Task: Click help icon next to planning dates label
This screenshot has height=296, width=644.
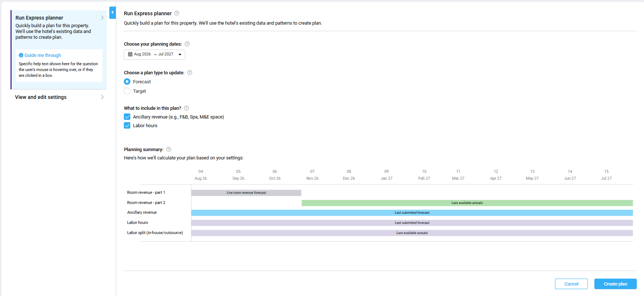Action: click(x=187, y=44)
